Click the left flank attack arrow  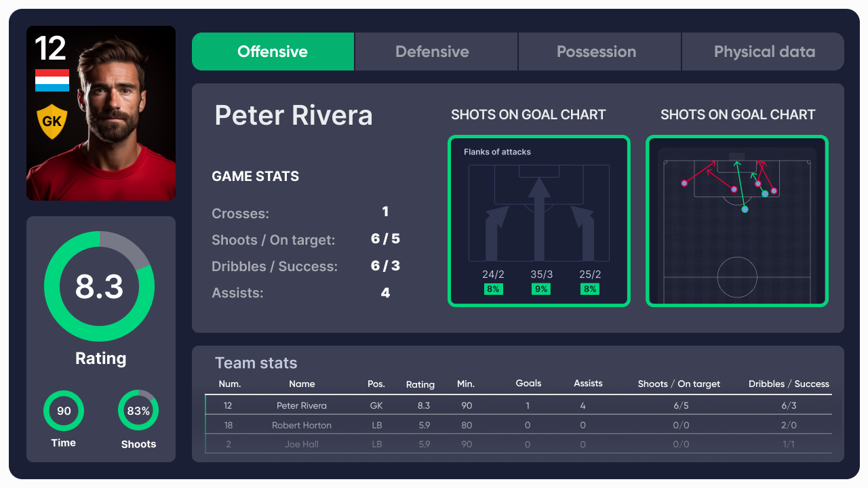click(x=495, y=232)
